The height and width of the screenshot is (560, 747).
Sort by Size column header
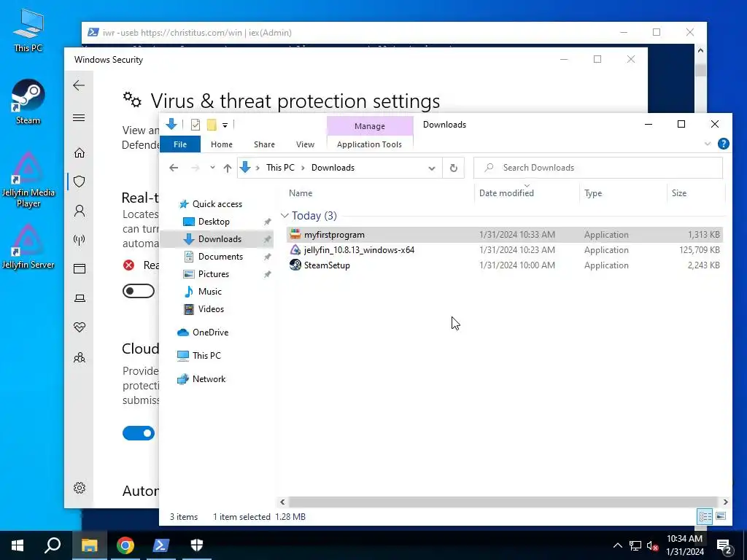point(695,192)
